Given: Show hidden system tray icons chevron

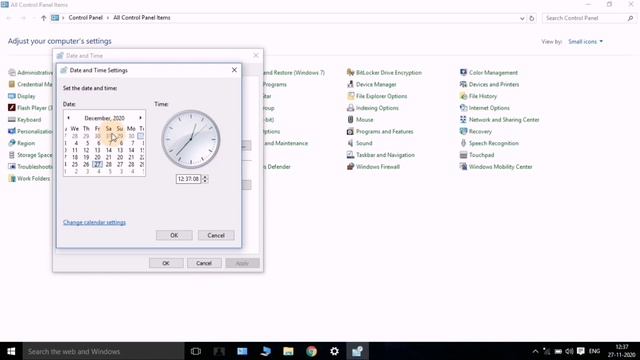Looking at the screenshot, I should coord(535,351).
